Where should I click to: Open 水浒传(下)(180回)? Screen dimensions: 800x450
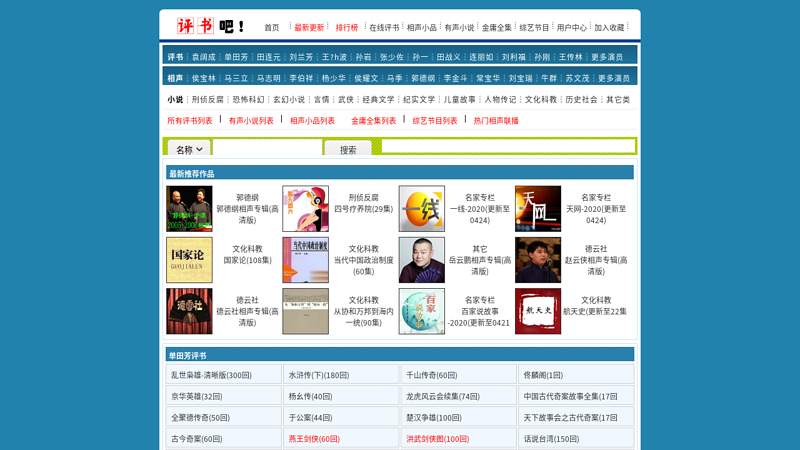[x=319, y=375]
